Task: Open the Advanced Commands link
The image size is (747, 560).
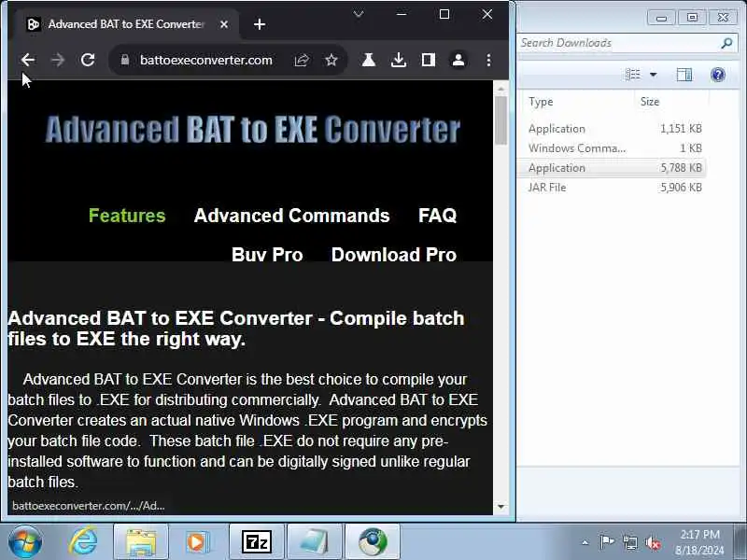Action: [x=291, y=216]
